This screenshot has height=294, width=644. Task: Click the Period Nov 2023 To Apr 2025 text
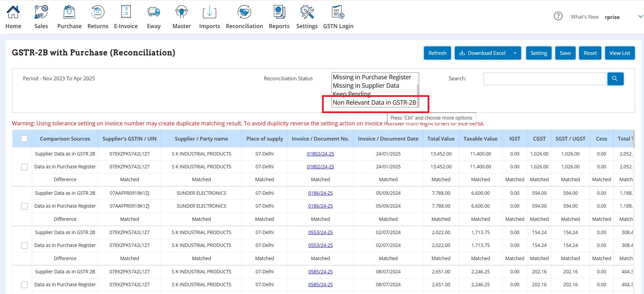59,79
